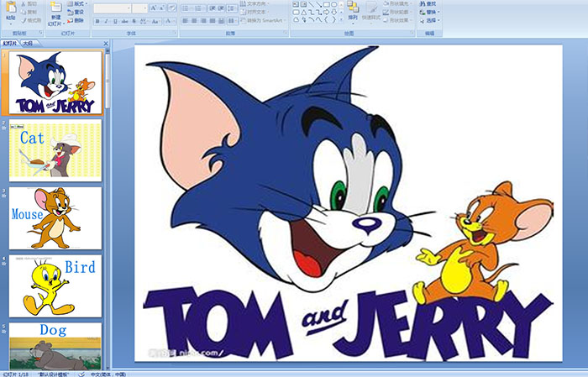588x377 pixels.
Task: Select the Arrow line shape
Action: click(318, 4)
